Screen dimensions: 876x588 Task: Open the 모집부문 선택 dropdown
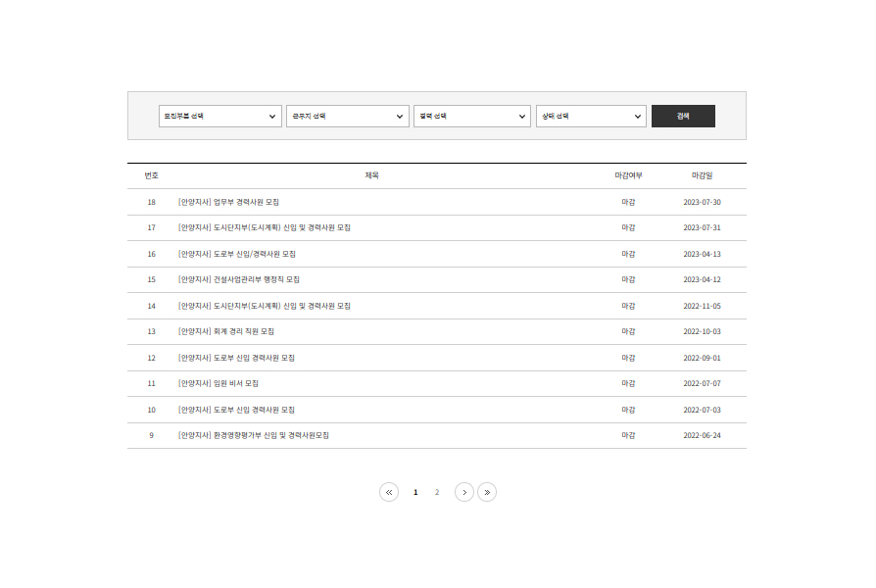pyautogui.click(x=220, y=117)
